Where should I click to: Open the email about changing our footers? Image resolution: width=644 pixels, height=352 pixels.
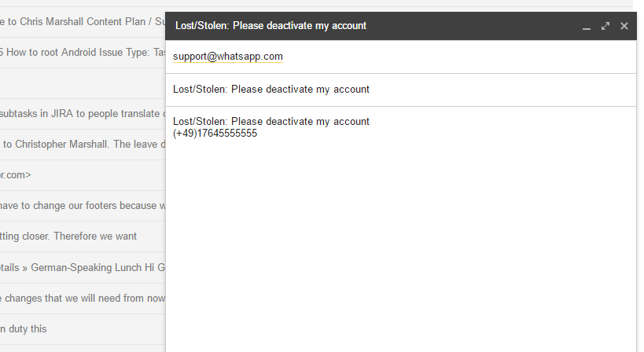82,206
